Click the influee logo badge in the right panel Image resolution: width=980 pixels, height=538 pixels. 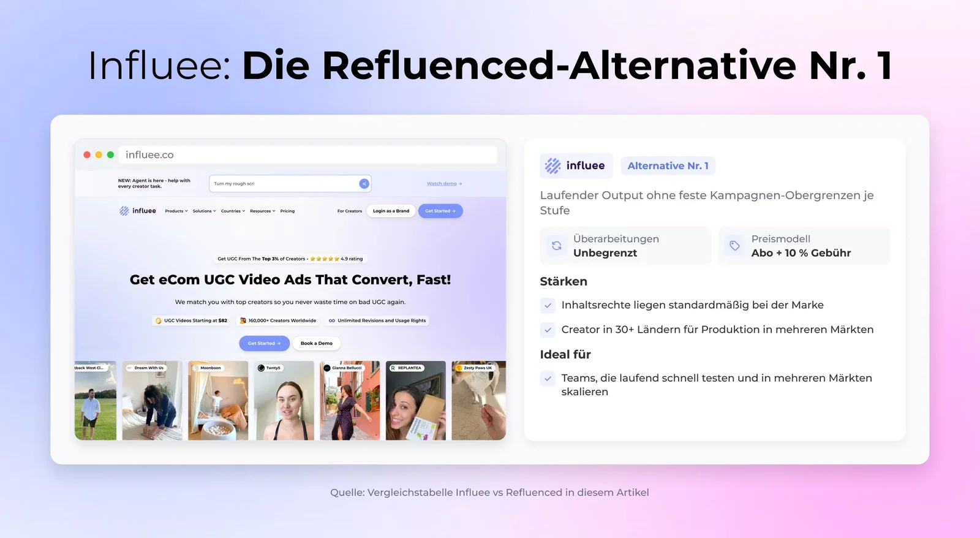tap(576, 165)
